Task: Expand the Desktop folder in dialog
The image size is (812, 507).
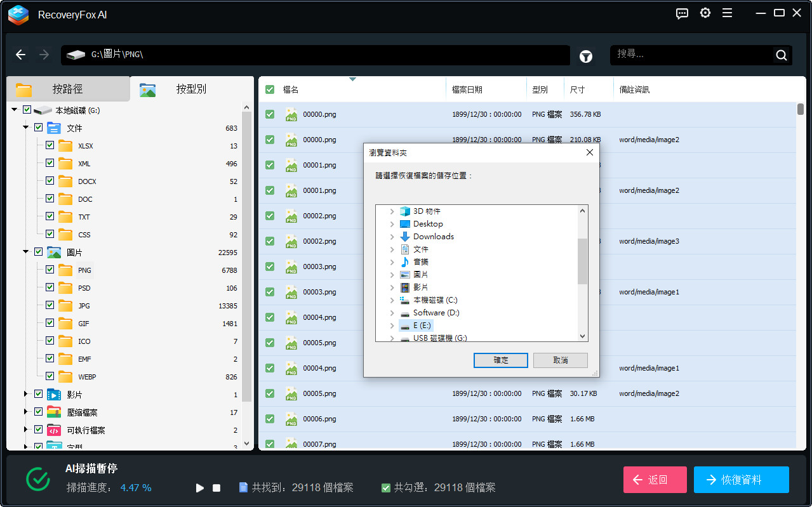Action: pyautogui.click(x=392, y=224)
